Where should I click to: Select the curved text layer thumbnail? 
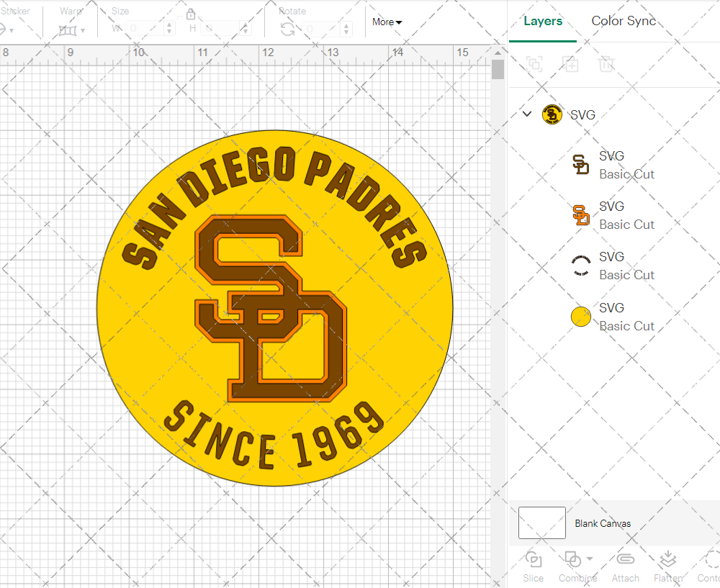point(581,266)
